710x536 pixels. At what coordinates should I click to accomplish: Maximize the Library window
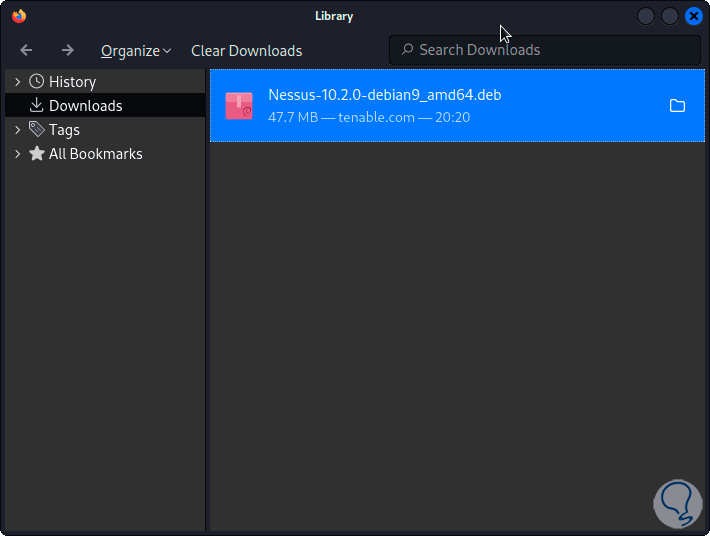[670, 16]
